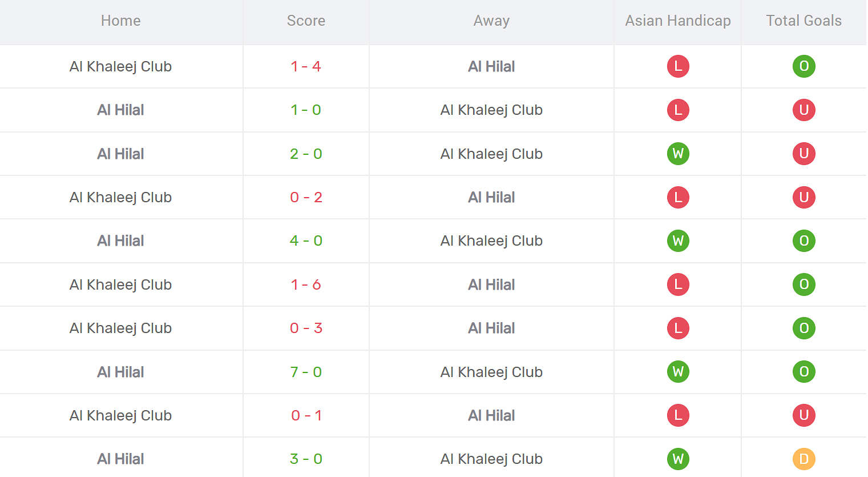Click the red U badge in the 0 - 1 row

pos(804,415)
